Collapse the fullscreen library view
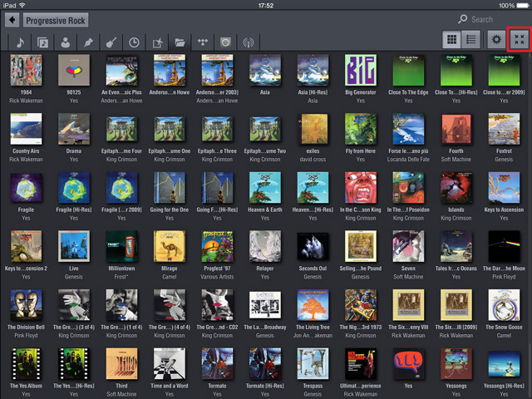 [520, 38]
